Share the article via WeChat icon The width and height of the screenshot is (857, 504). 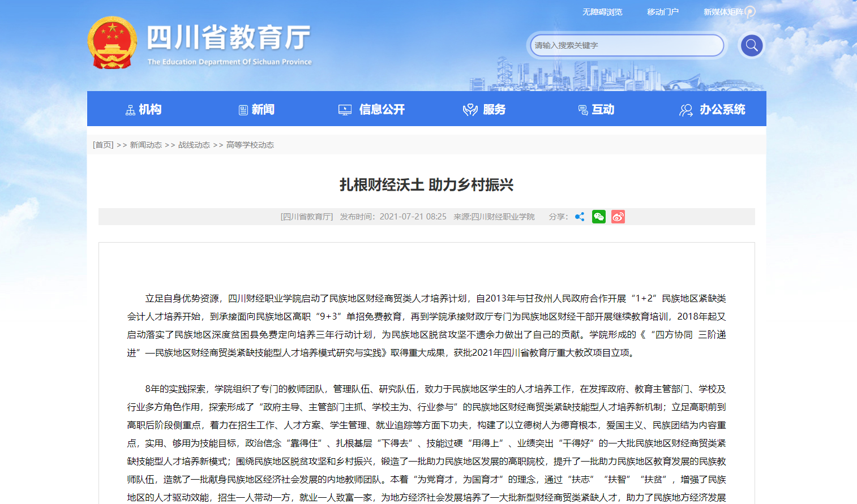(x=598, y=217)
